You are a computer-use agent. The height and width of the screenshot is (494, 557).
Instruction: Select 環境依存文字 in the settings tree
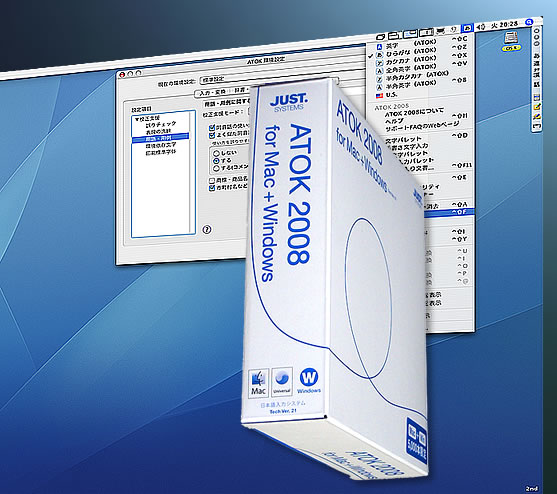[x=161, y=145]
